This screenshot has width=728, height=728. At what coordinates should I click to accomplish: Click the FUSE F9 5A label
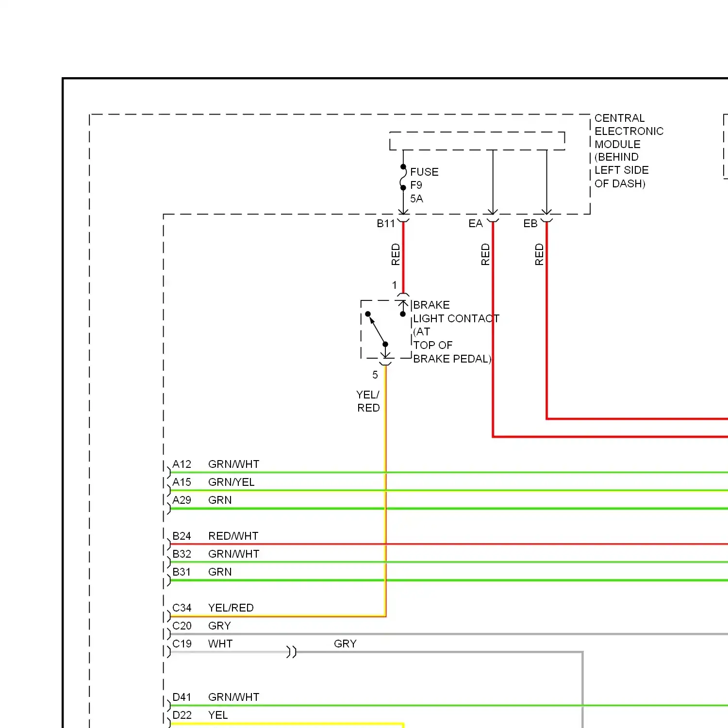click(x=424, y=185)
